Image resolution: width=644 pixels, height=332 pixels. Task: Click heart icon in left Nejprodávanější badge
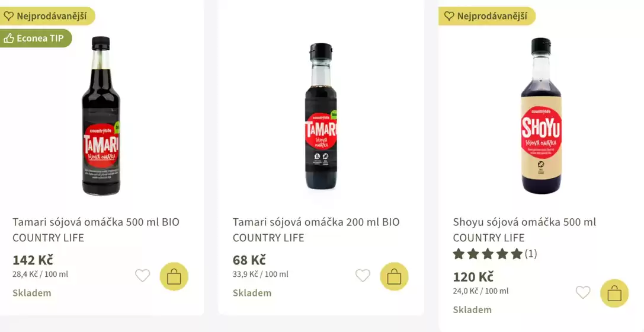9,16
